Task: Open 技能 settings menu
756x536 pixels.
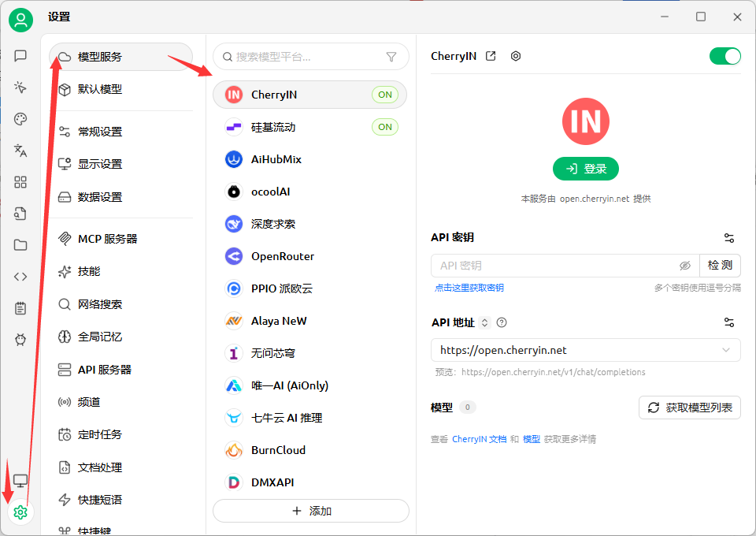Action: (x=120, y=271)
